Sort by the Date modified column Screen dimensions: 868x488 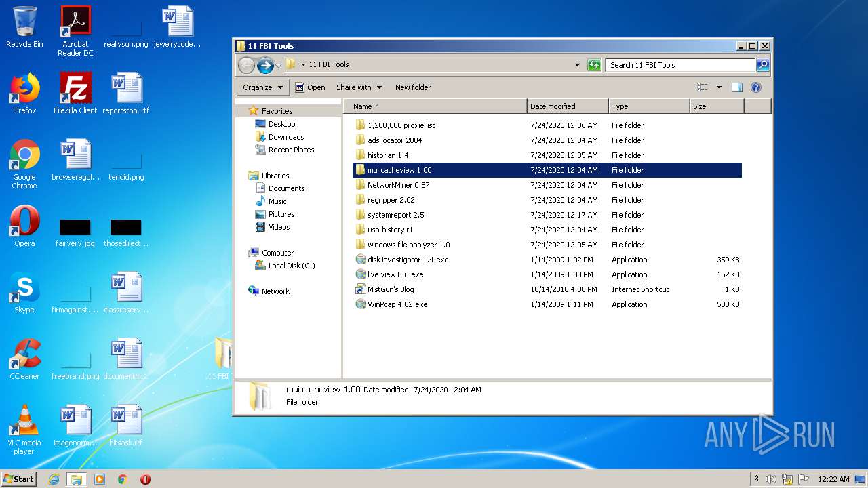click(x=568, y=106)
